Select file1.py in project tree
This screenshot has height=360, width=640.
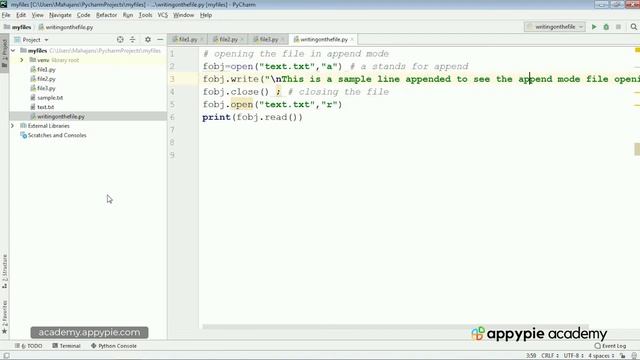coord(46,69)
